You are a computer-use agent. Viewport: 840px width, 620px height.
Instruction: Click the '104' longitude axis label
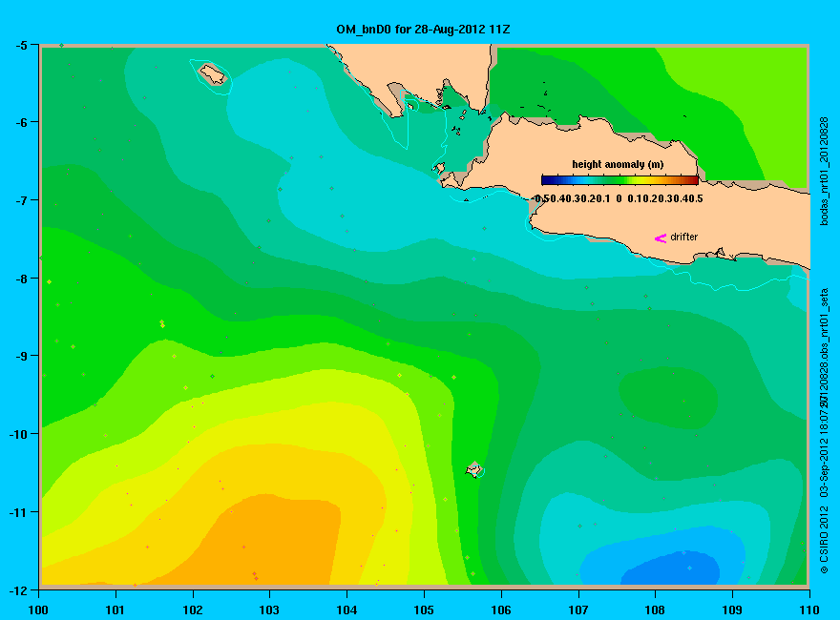[346, 610]
